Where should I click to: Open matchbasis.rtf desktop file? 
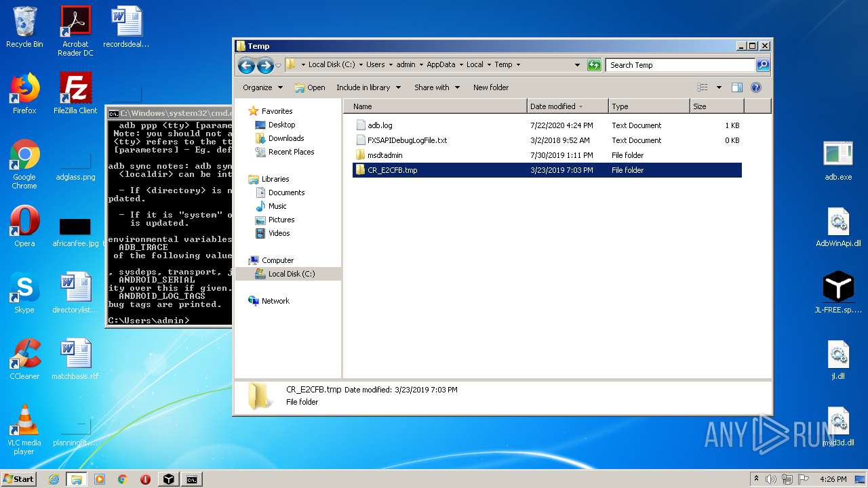coord(75,359)
